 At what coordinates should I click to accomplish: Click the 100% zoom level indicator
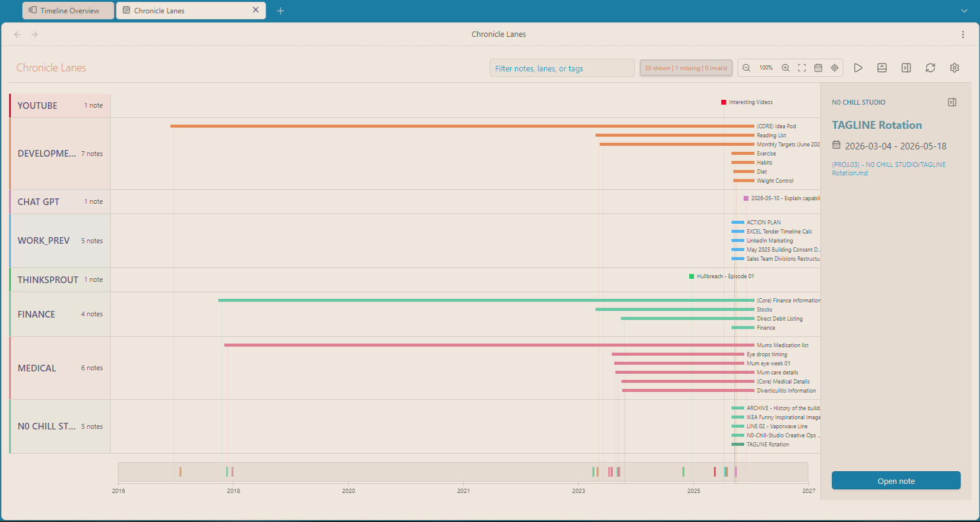pos(766,68)
